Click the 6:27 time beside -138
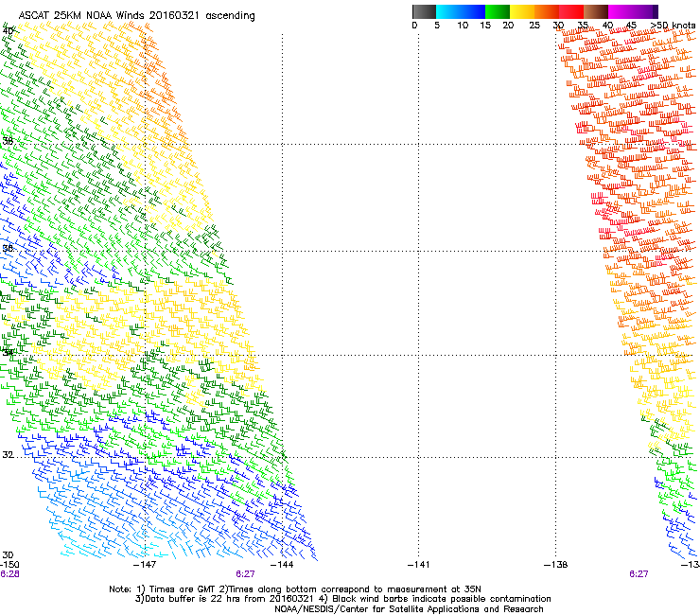The image size is (700, 615). [x=639, y=574]
